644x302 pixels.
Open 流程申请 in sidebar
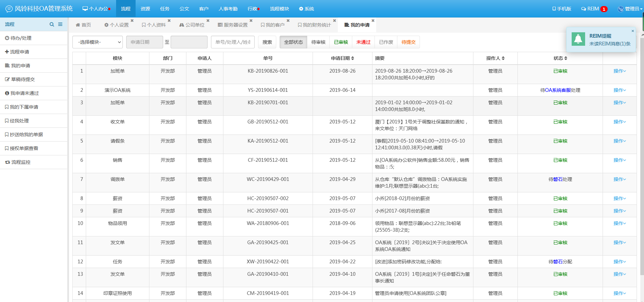click(34, 52)
